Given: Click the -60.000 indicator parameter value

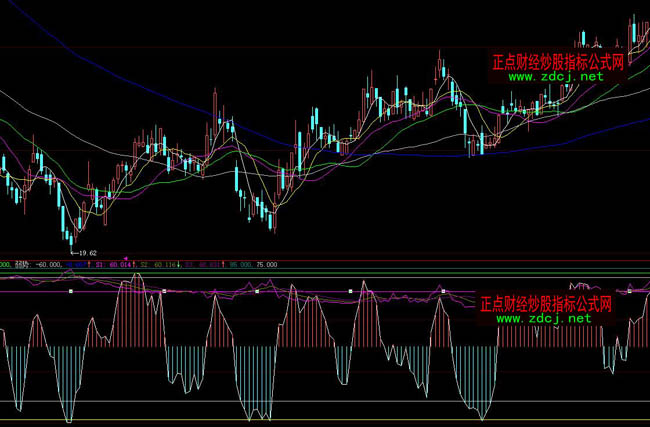Looking at the screenshot, I should coord(48,265).
